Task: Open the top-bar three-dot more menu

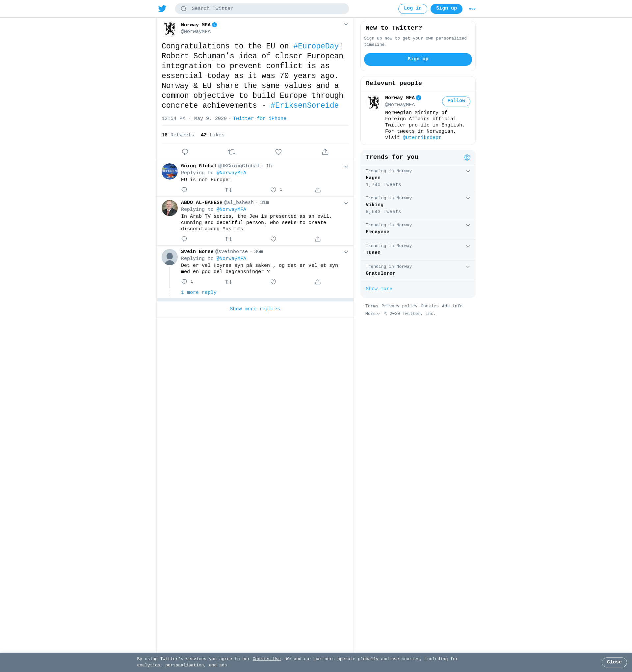Action: coord(472,9)
